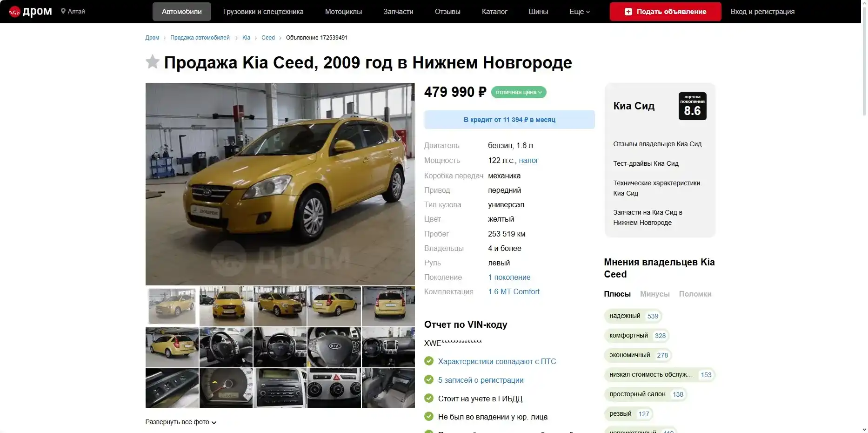
Task: Open the отличная цена price badge dropdown
Action: (519, 92)
